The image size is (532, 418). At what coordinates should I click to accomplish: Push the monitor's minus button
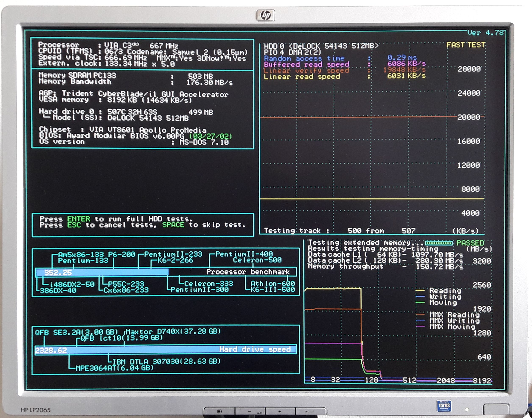coord(250,412)
